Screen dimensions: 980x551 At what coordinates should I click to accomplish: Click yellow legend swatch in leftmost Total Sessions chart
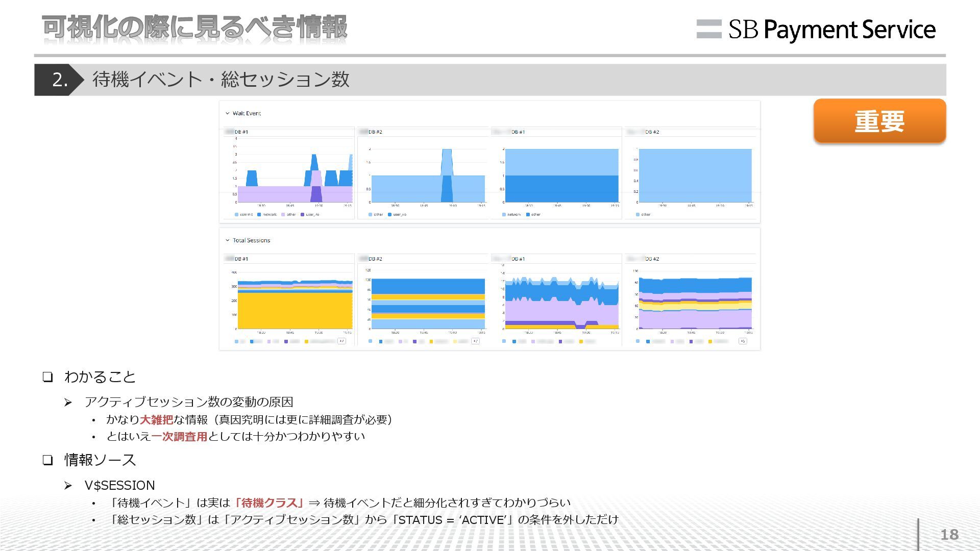click(306, 341)
